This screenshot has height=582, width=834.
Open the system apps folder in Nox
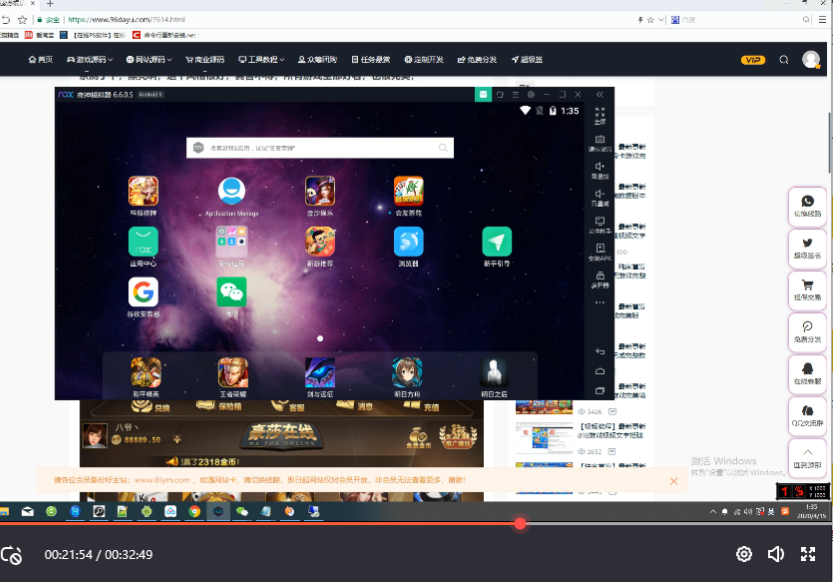point(231,242)
